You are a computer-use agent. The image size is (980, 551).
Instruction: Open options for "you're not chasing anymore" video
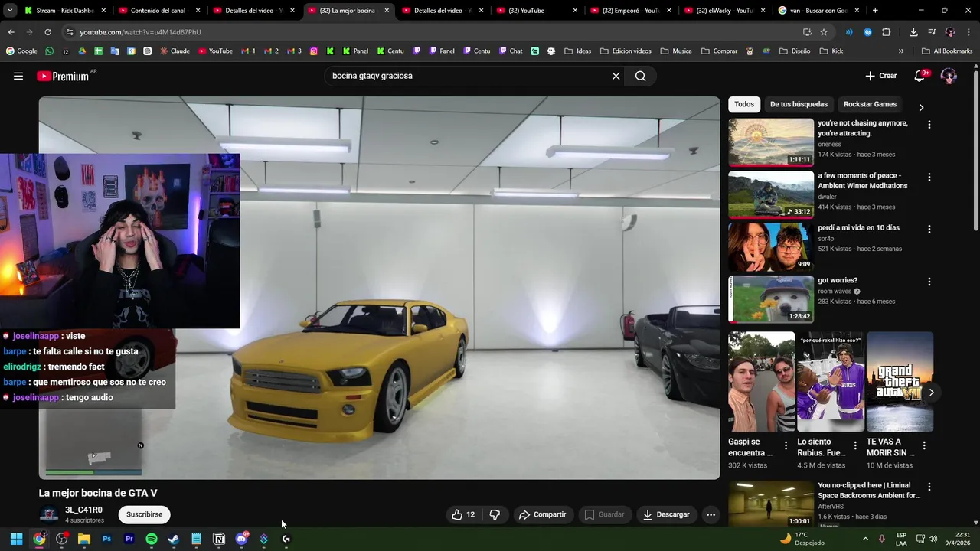[929, 124]
